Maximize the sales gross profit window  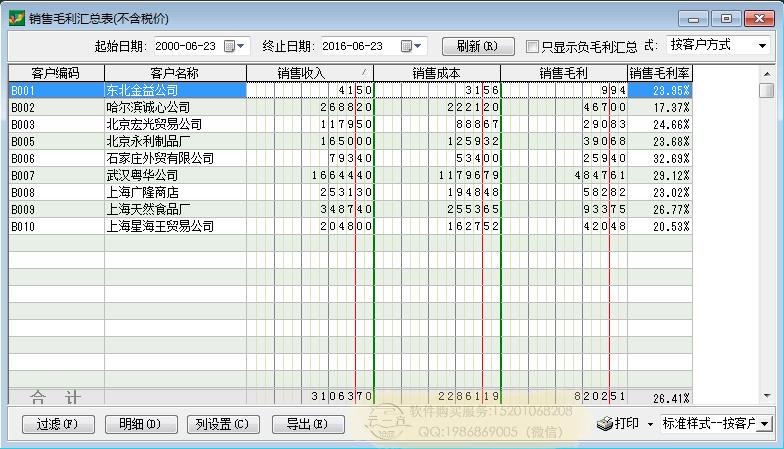[726, 18]
